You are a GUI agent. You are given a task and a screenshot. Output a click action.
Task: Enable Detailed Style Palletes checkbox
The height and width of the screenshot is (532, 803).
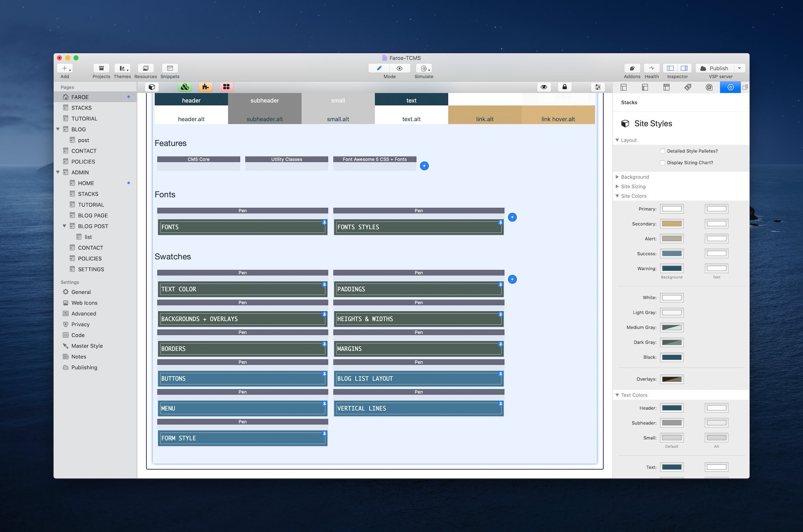662,151
